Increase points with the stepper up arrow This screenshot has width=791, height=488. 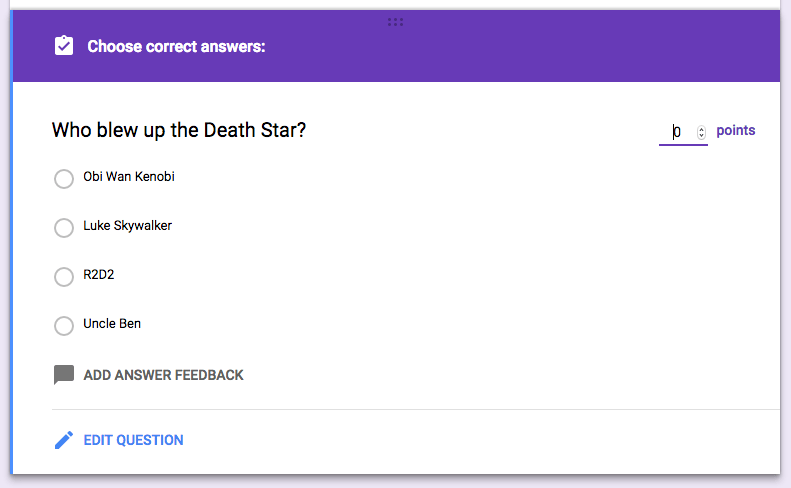pyautogui.click(x=701, y=128)
